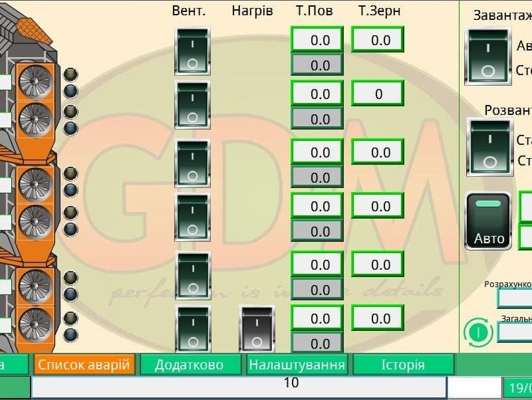This screenshot has width=532, height=400.
Task: Select the third fan from the top
Action: click(x=35, y=185)
